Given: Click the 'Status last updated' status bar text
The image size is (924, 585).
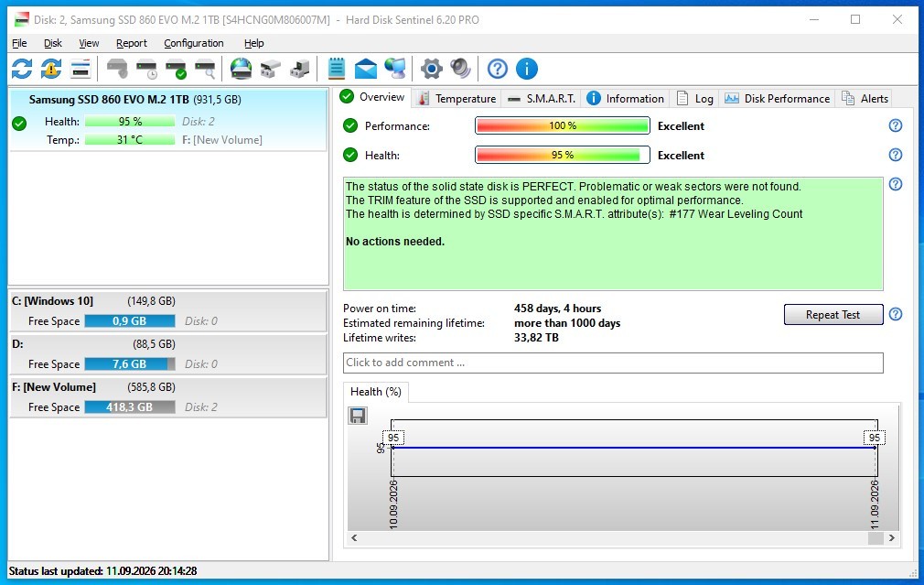Looking at the screenshot, I should (x=102, y=571).
